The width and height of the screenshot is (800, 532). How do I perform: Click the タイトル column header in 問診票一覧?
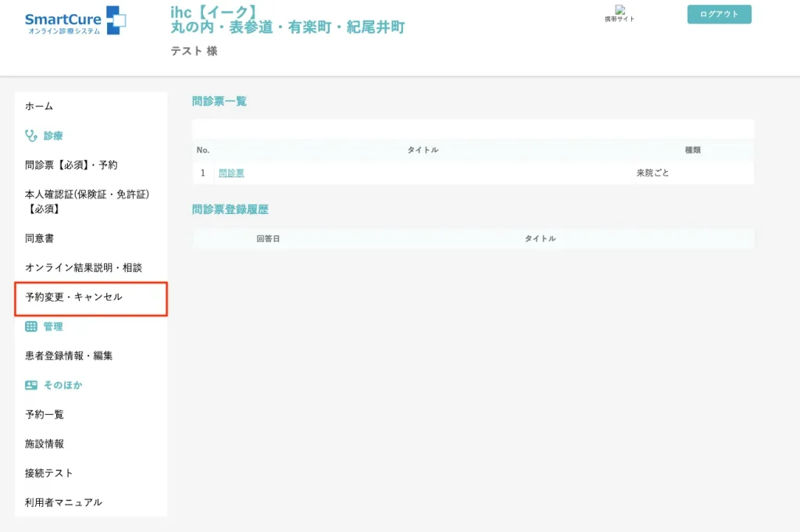[423, 150]
